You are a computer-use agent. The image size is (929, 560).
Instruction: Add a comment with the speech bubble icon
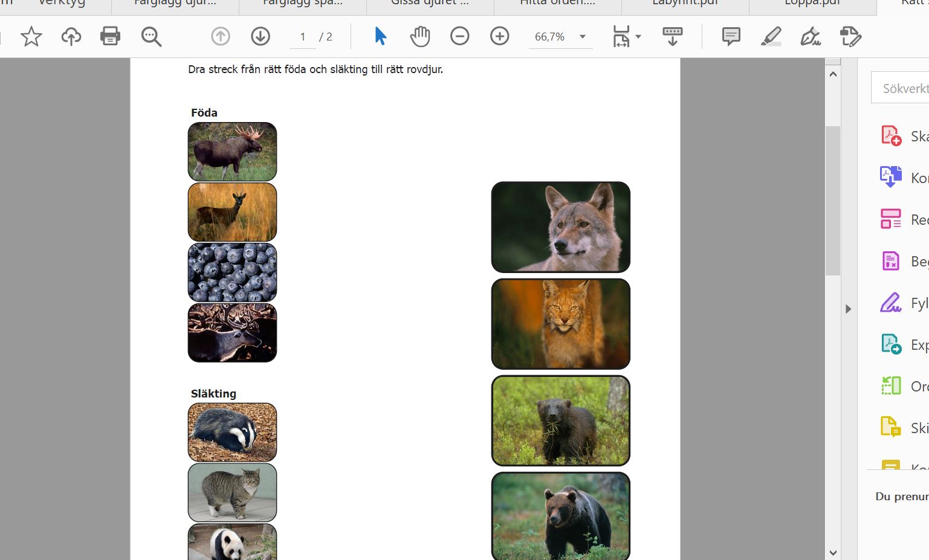(x=731, y=36)
